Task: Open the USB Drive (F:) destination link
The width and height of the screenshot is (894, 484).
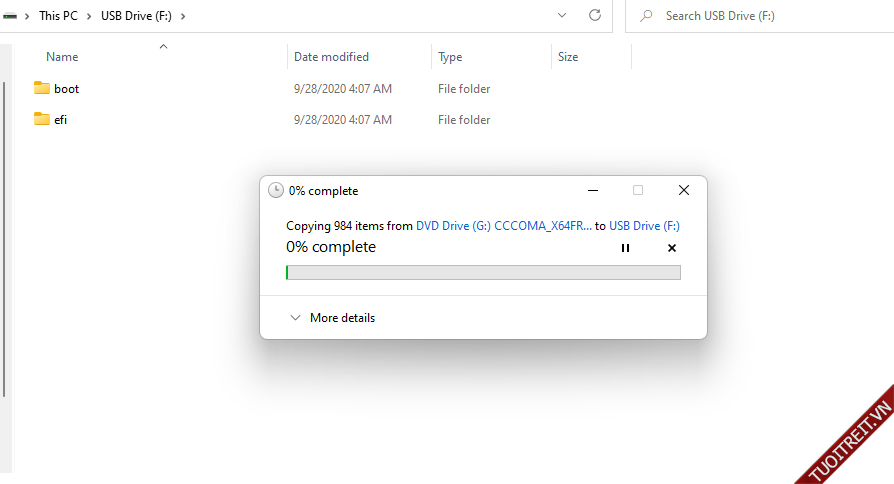Action: [x=644, y=226]
